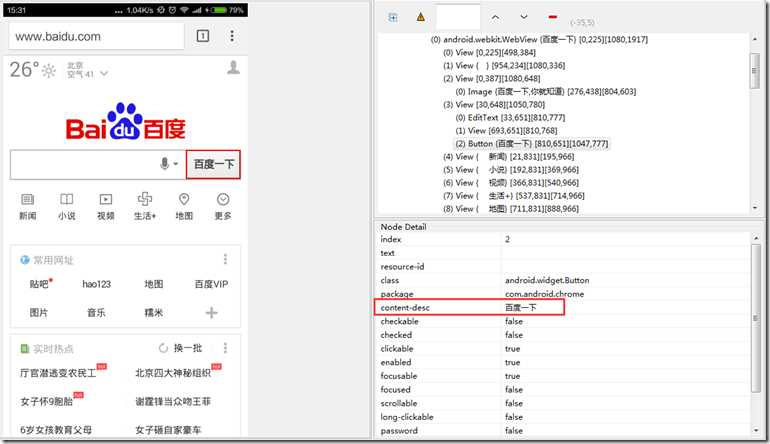Click the up arrow in hierarchy toolbar
770x444 pixels.
(x=495, y=17)
